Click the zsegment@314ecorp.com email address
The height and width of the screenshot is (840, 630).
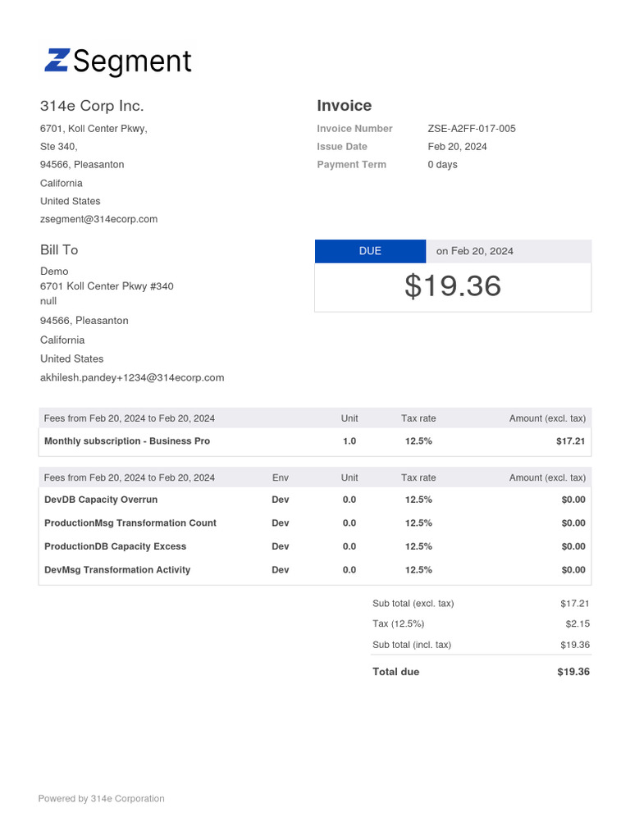98,219
